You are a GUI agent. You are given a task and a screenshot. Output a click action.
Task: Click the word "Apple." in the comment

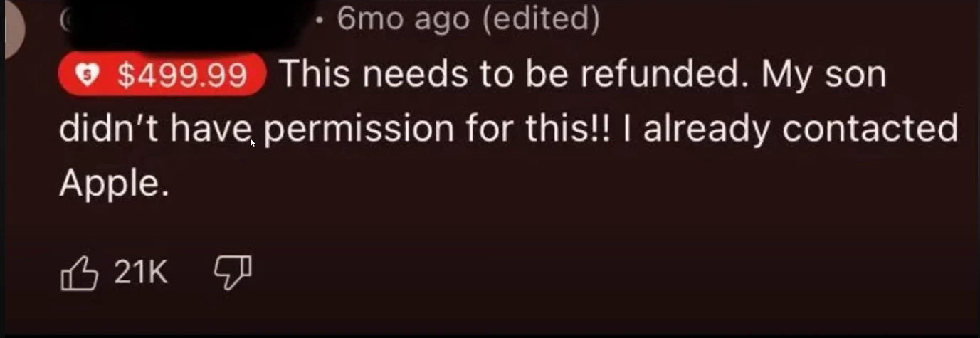(114, 186)
